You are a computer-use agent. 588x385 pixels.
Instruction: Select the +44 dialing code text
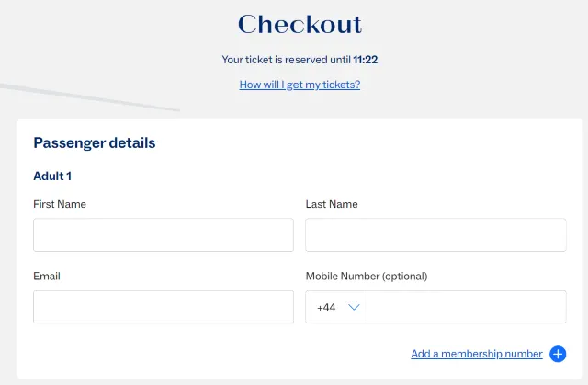point(326,308)
